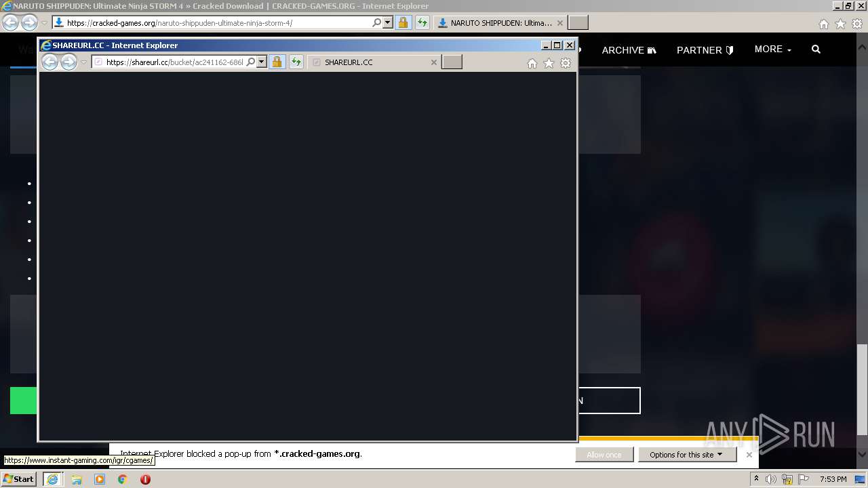
Task: Open Tools gear in SHAREURL.CC window
Action: (566, 63)
